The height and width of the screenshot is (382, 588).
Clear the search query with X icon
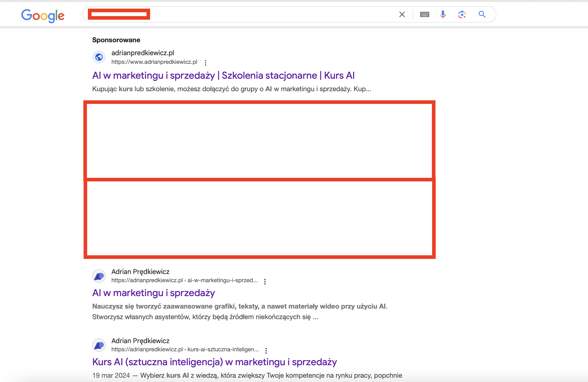click(402, 15)
